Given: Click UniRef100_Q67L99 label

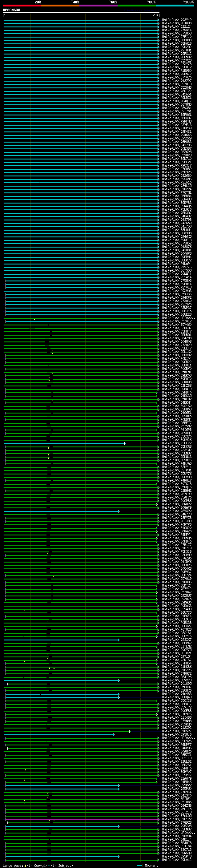Looking at the screenshot, I should [x=177, y=495].
